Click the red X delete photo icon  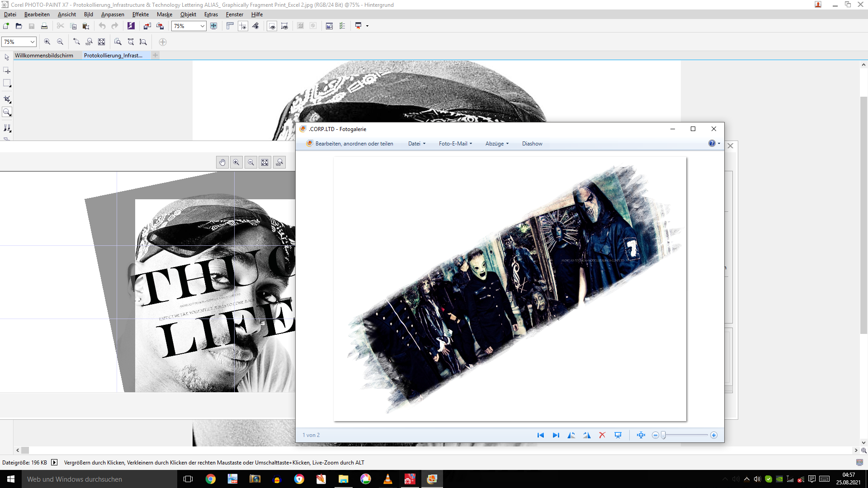coord(602,435)
